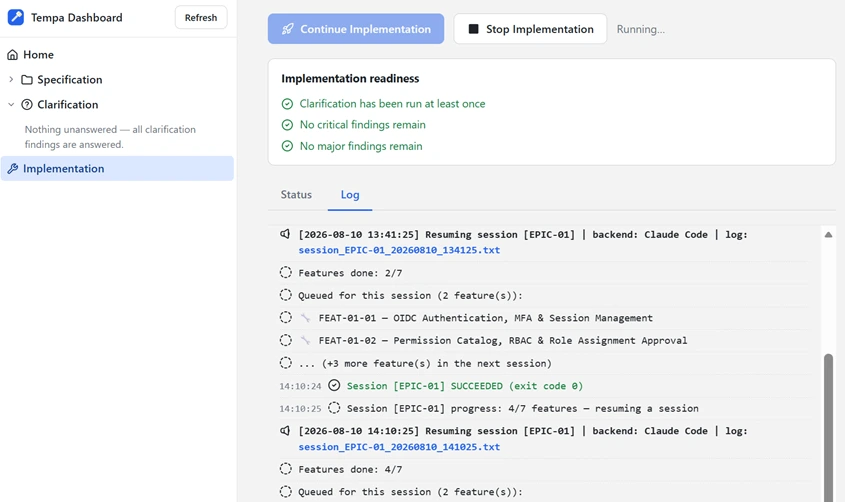Switch to the Status tab
Viewport: 845px width, 502px height.
pyautogui.click(x=296, y=194)
